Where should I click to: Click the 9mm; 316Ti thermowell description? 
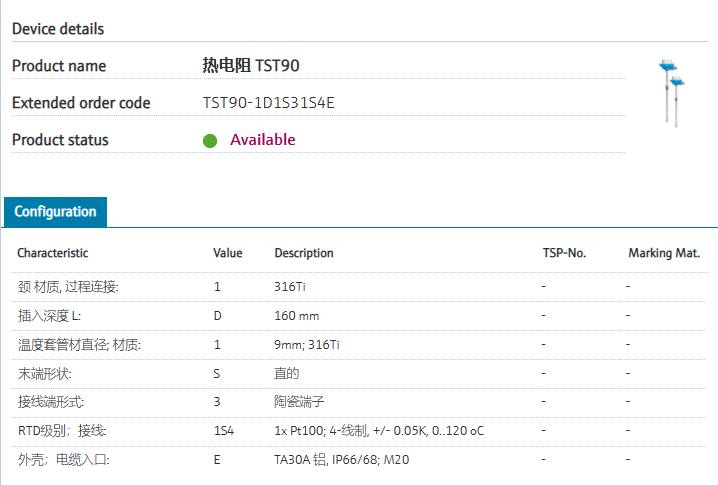coord(307,345)
